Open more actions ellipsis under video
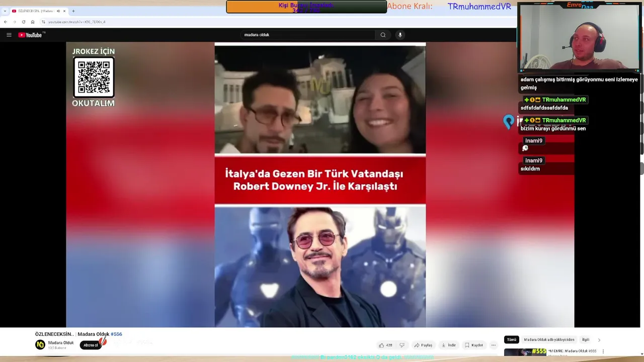Image resolution: width=644 pixels, height=362 pixels. click(494, 345)
